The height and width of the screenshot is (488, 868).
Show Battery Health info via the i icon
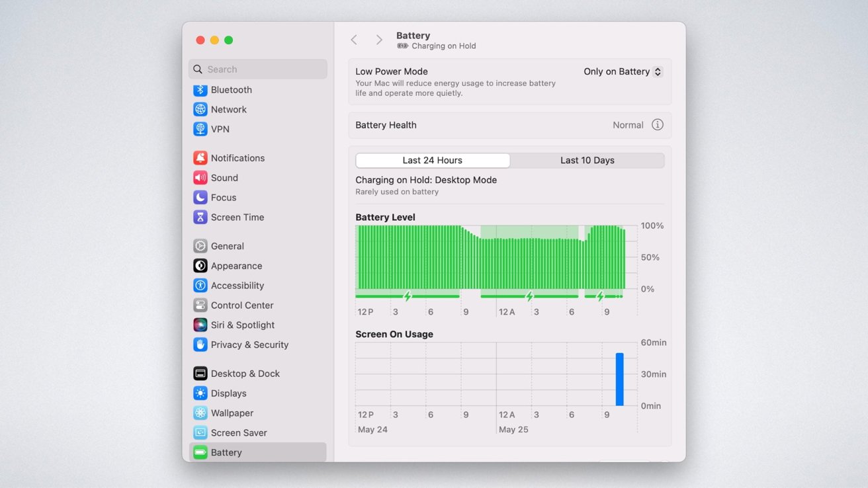pos(658,125)
